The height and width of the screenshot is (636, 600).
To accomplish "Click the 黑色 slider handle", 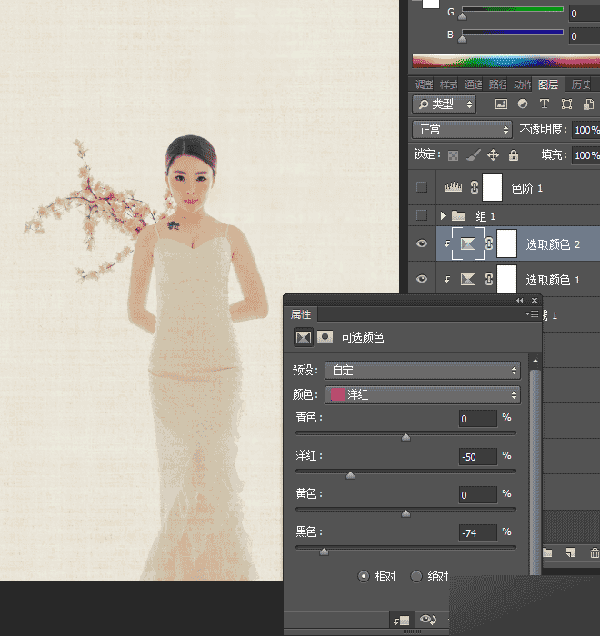I will pos(324,552).
